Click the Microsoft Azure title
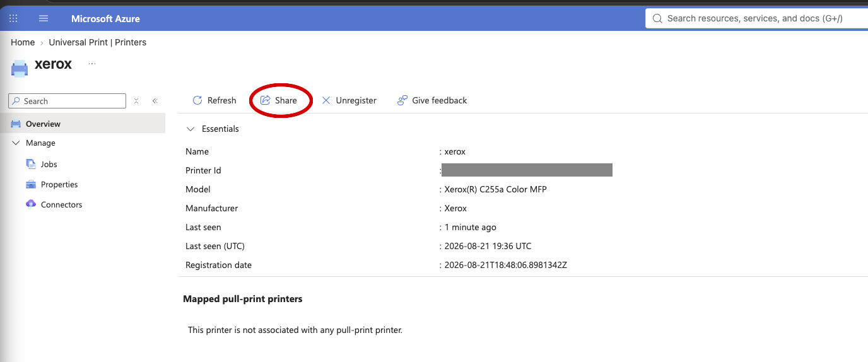The image size is (868, 362). click(105, 18)
